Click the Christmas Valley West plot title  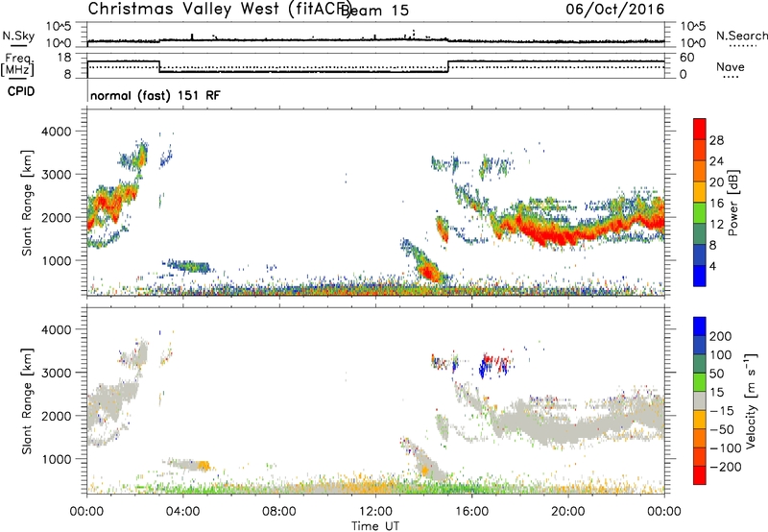coord(218,9)
